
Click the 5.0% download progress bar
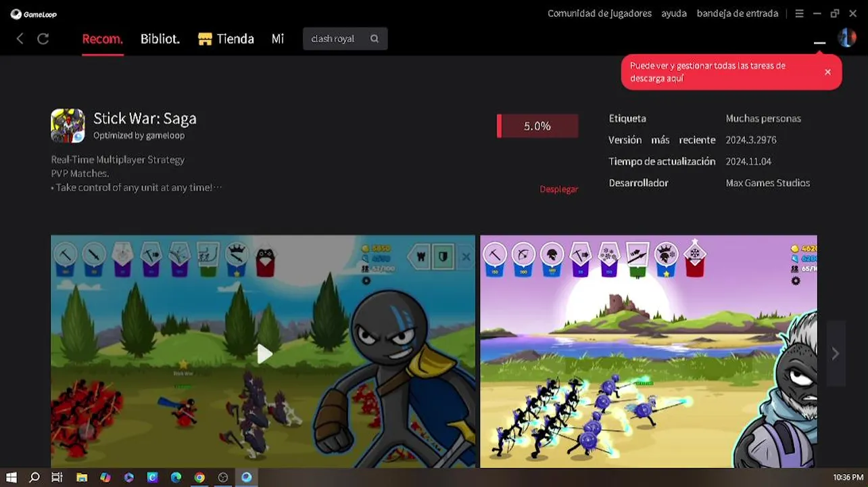click(537, 126)
